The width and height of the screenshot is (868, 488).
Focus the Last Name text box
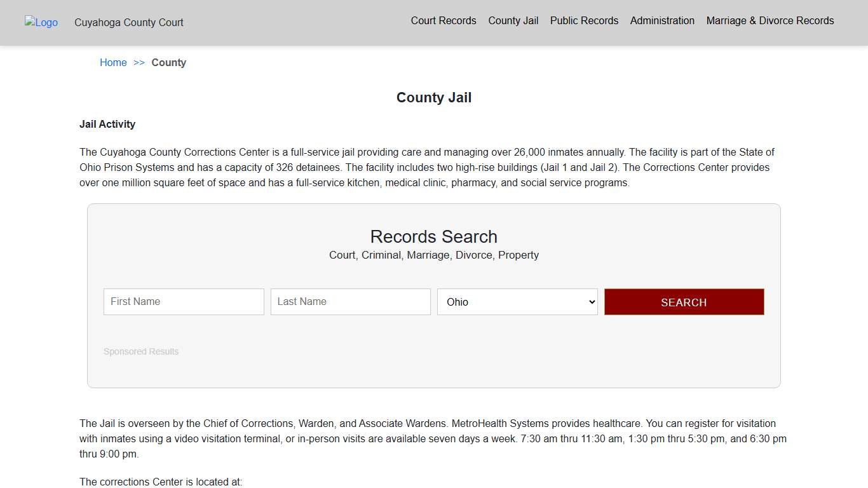350,302
